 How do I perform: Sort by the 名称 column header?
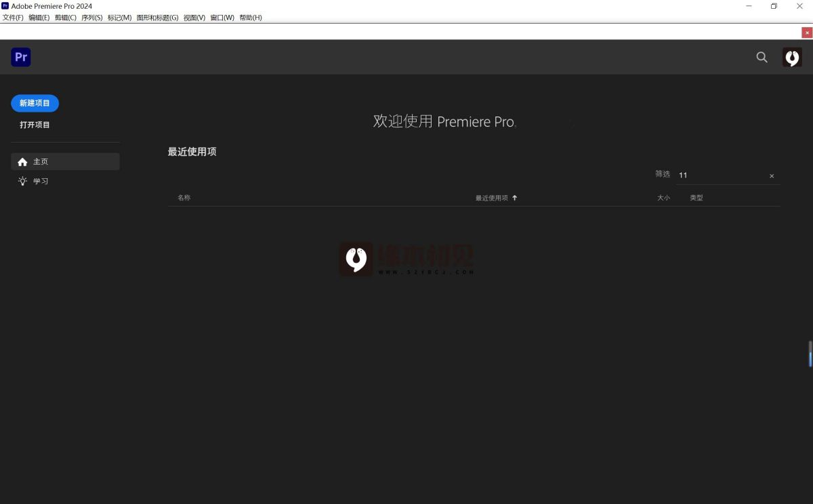pos(184,198)
